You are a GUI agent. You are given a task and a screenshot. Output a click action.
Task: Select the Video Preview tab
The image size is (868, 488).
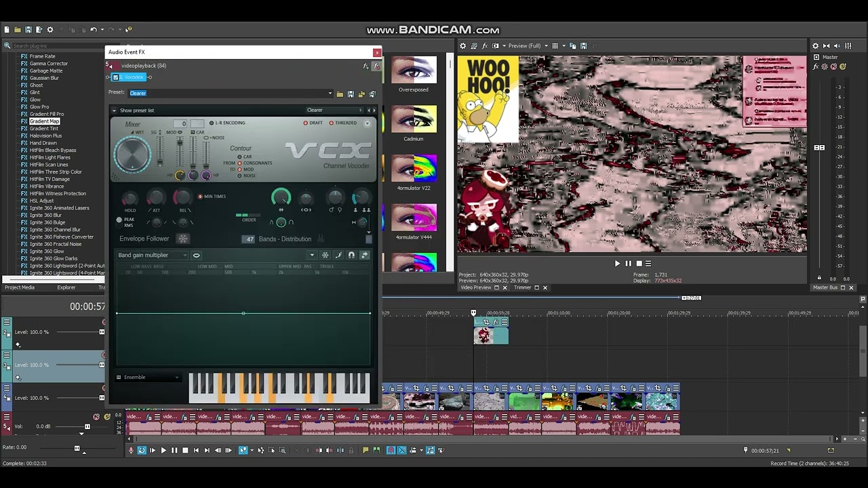[476, 287]
